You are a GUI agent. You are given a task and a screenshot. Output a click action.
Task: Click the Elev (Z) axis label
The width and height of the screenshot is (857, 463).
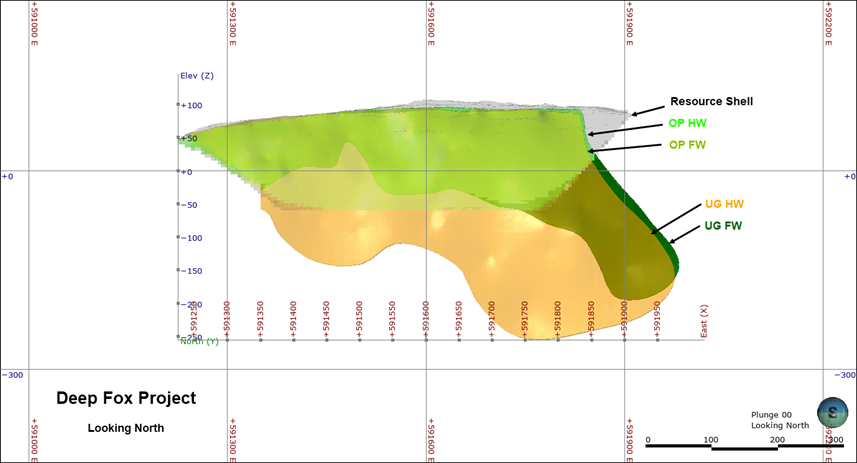point(196,76)
